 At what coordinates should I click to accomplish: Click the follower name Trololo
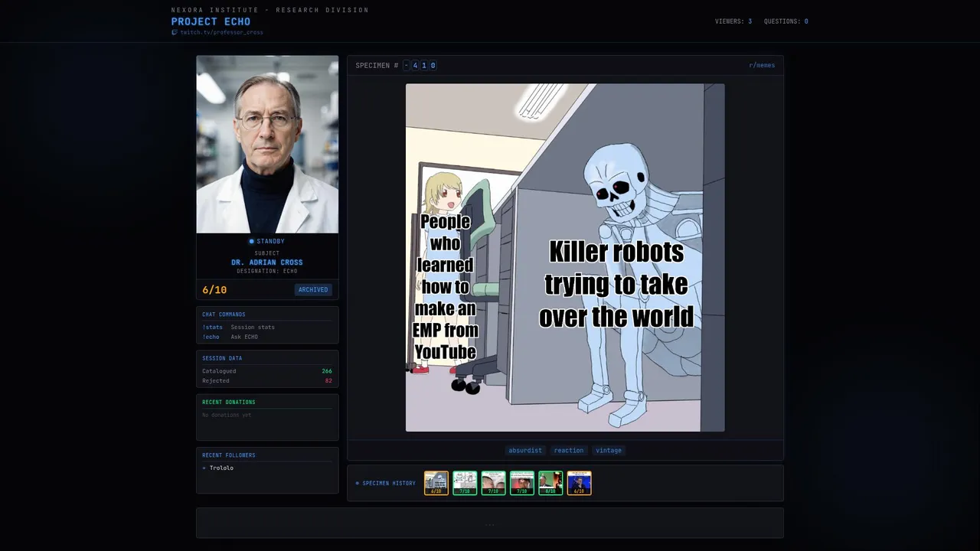pyautogui.click(x=221, y=468)
